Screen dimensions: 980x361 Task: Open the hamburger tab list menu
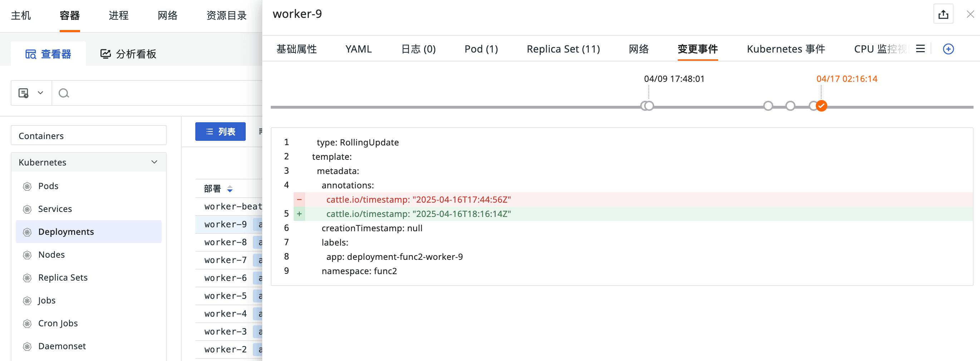tap(920, 49)
